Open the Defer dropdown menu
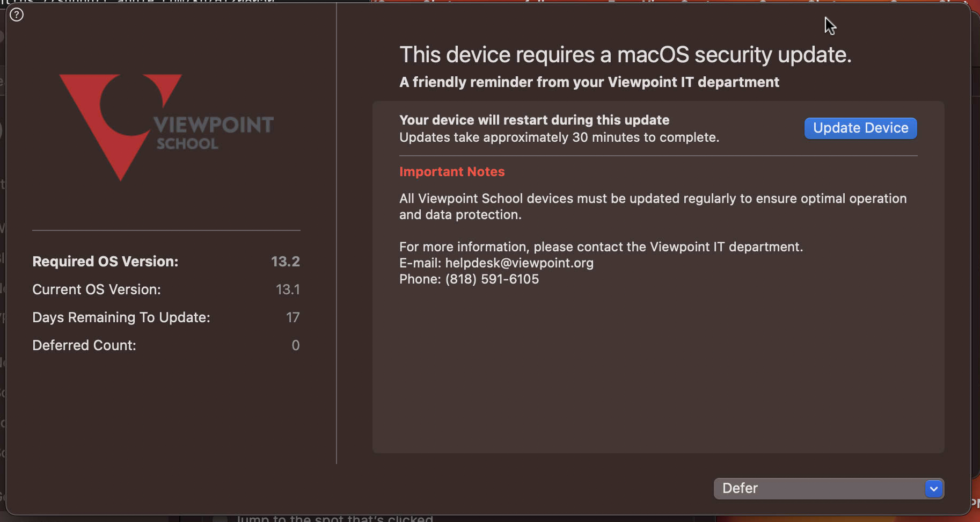The width and height of the screenshot is (980, 522). (828, 489)
